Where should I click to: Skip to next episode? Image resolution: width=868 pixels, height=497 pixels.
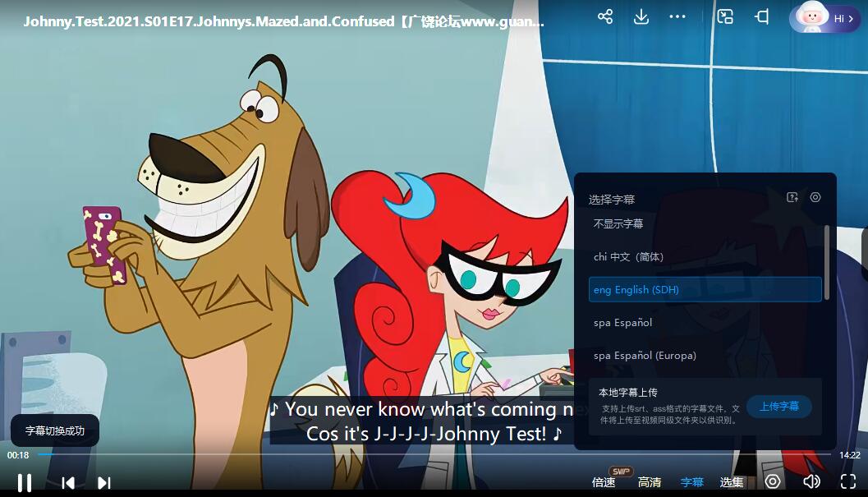tap(104, 483)
